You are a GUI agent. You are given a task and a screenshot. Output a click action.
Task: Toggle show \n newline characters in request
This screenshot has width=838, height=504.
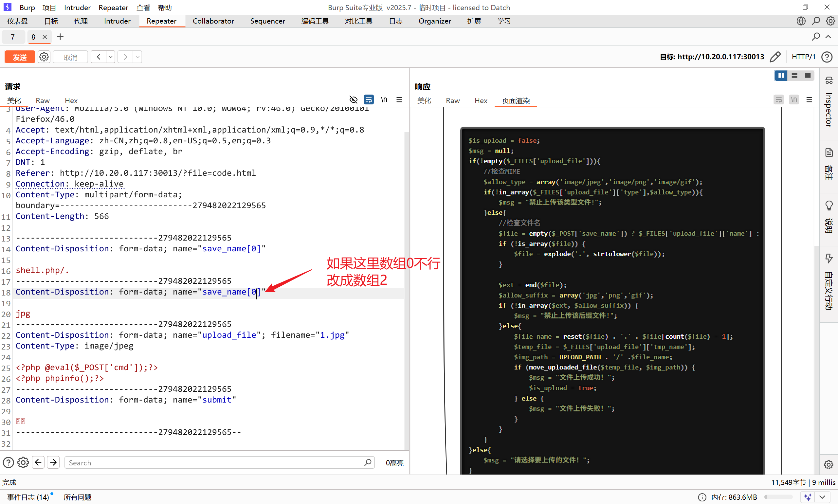pyautogui.click(x=384, y=100)
